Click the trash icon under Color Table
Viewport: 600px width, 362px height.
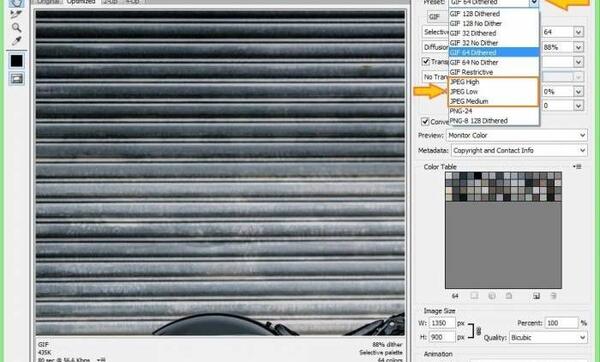553,296
